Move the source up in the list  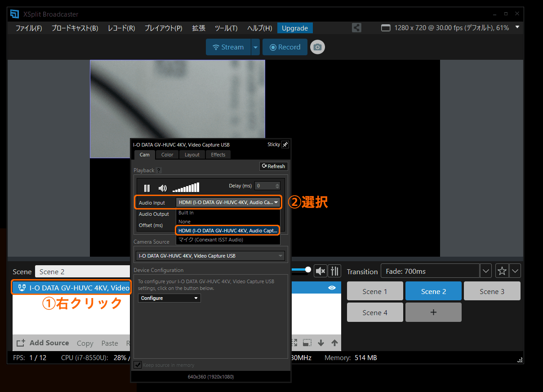[334, 343]
